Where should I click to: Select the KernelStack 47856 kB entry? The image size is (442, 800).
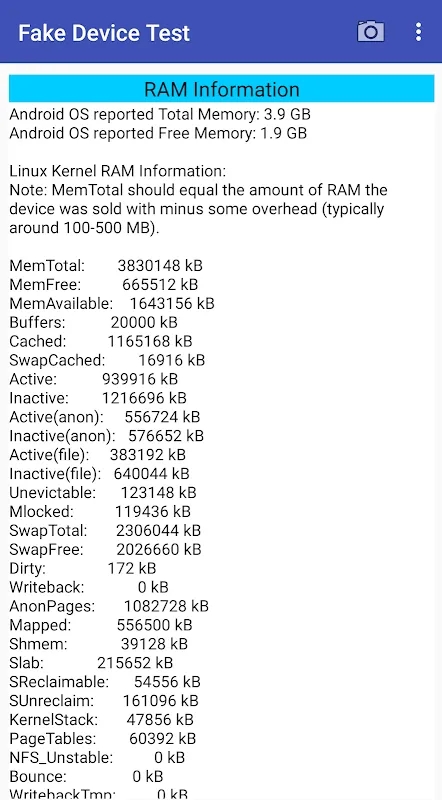[102, 720]
